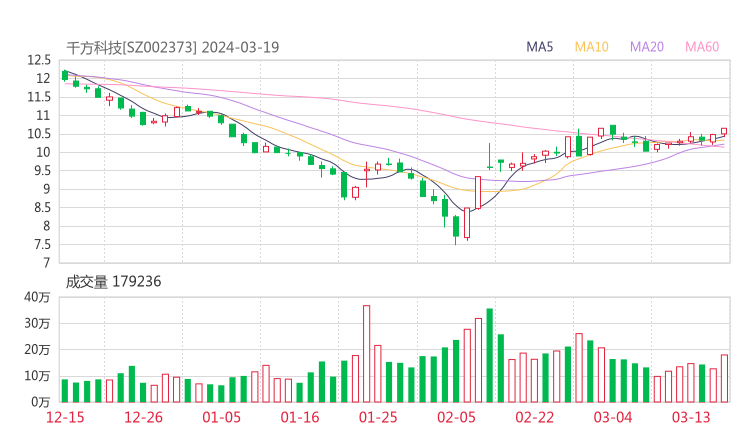The image size is (740, 440).
Task: Click the 20万 volume axis label
Action: point(37,350)
